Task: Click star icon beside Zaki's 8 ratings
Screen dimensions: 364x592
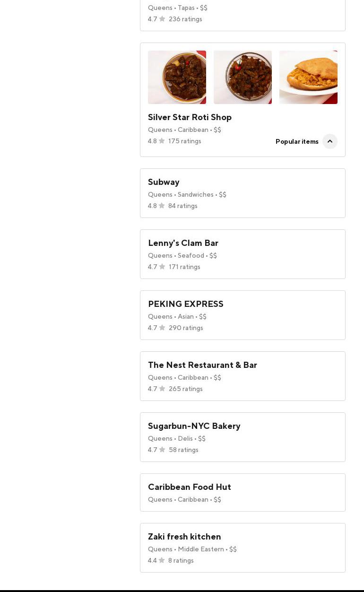Action: click(162, 560)
